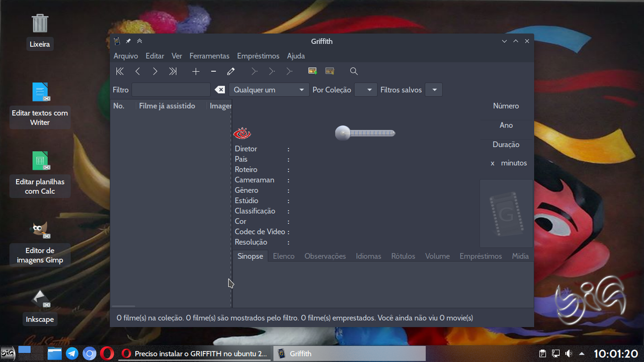
Task: Switch to the Empréstimos tab
Action: point(480,256)
